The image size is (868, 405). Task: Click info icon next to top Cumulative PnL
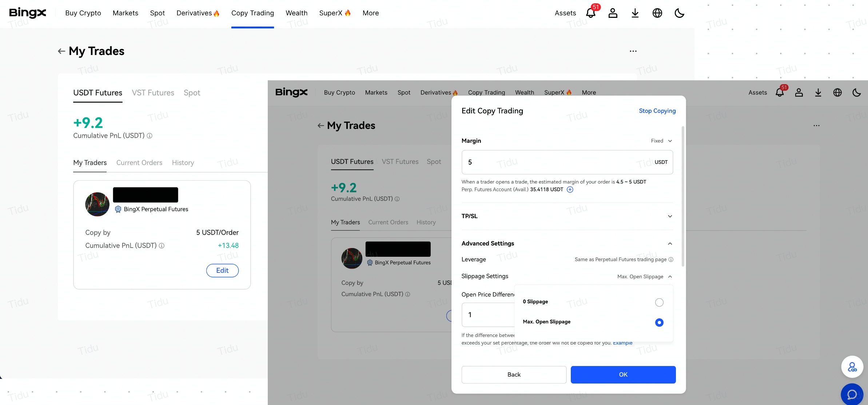(x=150, y=136)
